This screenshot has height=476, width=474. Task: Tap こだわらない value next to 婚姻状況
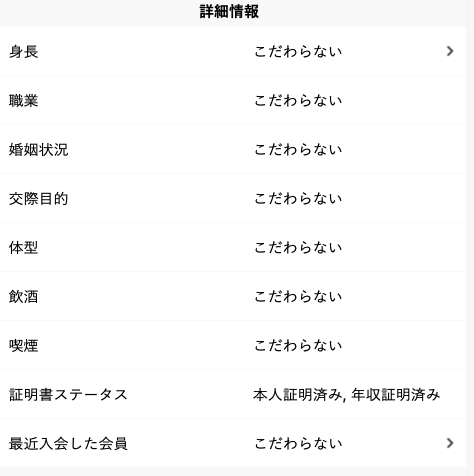pyautogui.click(x=298, y=150)
